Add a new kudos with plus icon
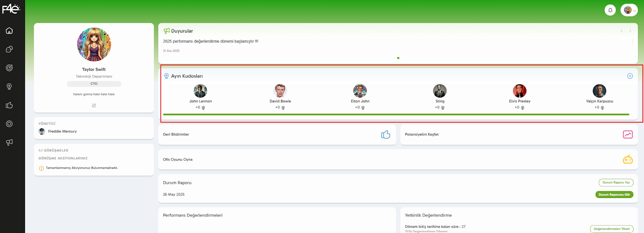Screen dimensions: 644x233 (630, 76)
